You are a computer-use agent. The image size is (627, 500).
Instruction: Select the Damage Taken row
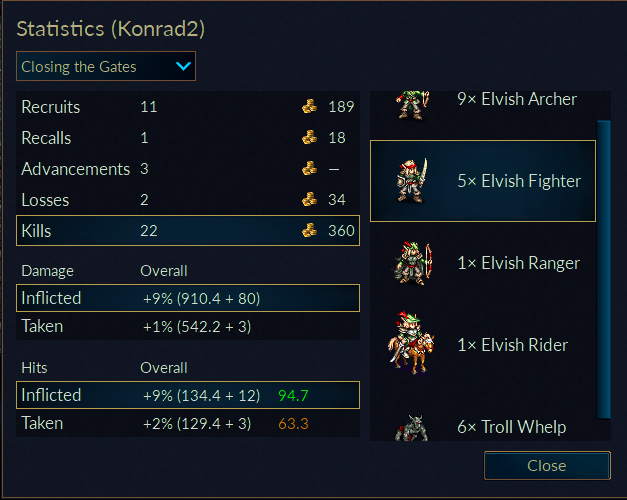pyautogui.click(x=188, y=326)
